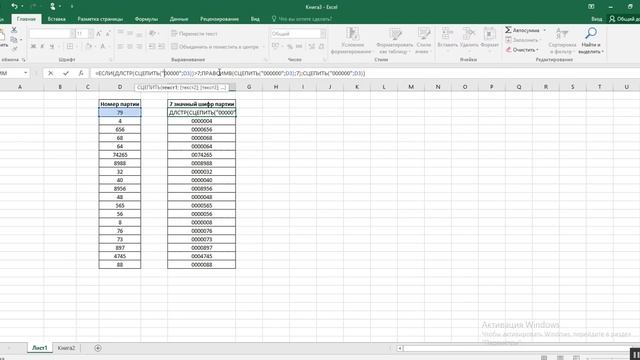The width and height of the screenshot is (640, 360).
Task: Open the Общий number format dropdown
Action: 323,34
